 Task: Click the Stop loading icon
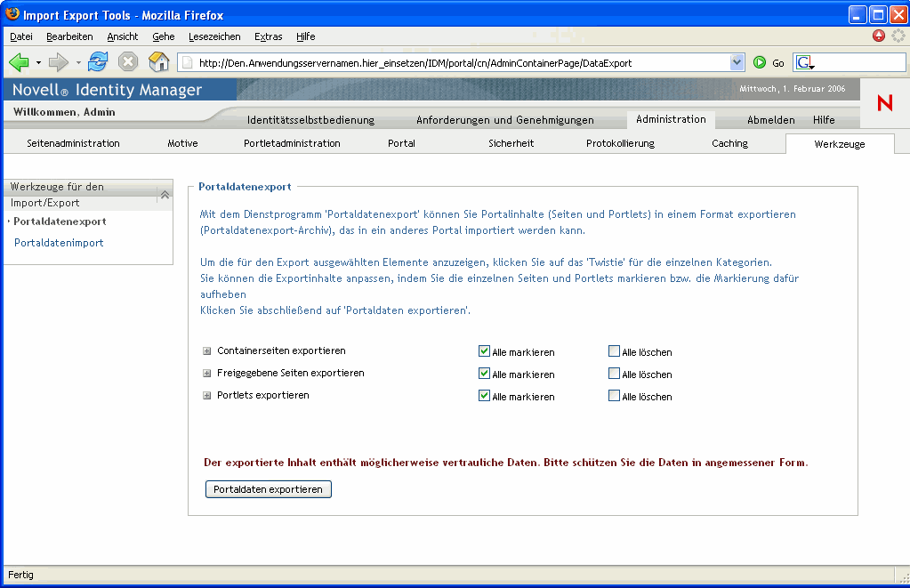[128, 62]
